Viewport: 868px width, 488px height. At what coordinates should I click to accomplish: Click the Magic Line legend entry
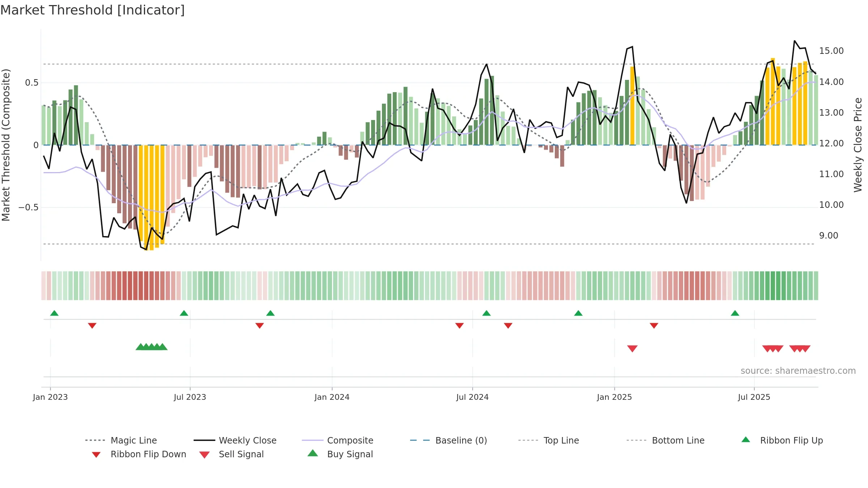121,440
